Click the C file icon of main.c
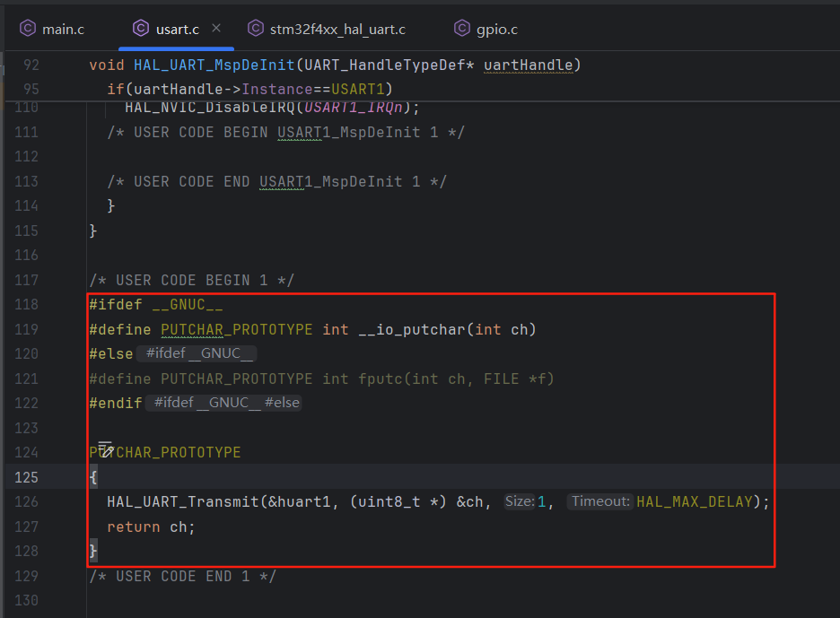Image resolution: width=840 pixels, height=618 pixels. click(27, 28)
